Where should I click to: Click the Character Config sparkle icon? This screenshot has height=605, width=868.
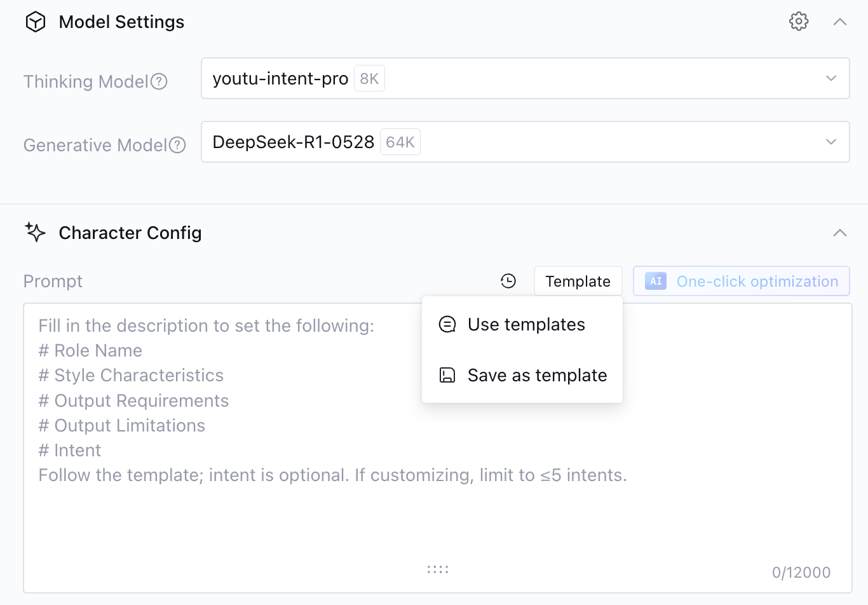(36, 233)
